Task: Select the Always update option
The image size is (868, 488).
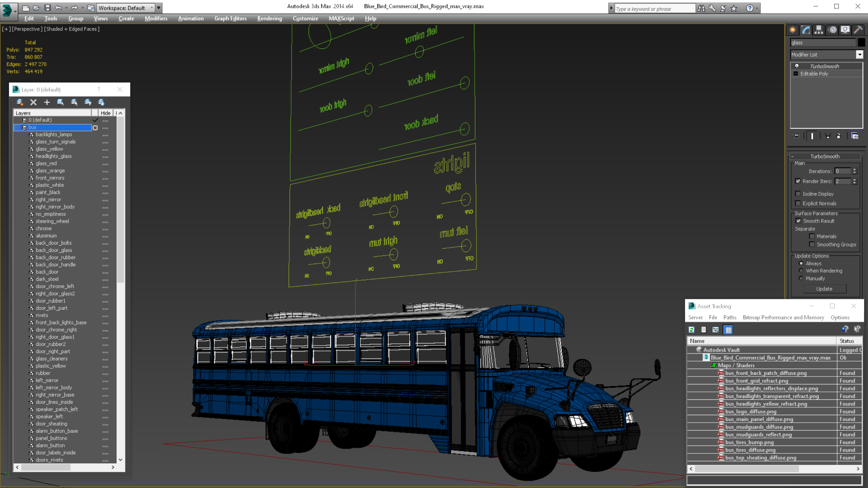Action: (x=801, y=263)
